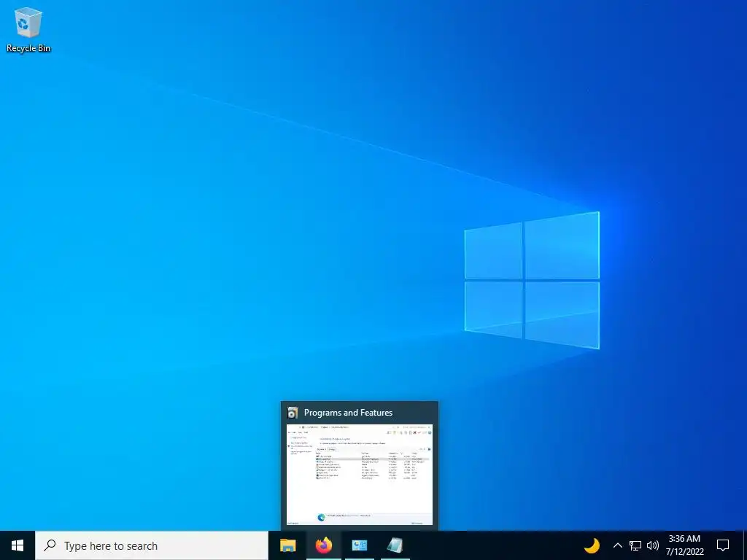The width and height of the screenshot is (747, 560).
Task: Open the Action Center notifications icon
Action: pos(723,545)
